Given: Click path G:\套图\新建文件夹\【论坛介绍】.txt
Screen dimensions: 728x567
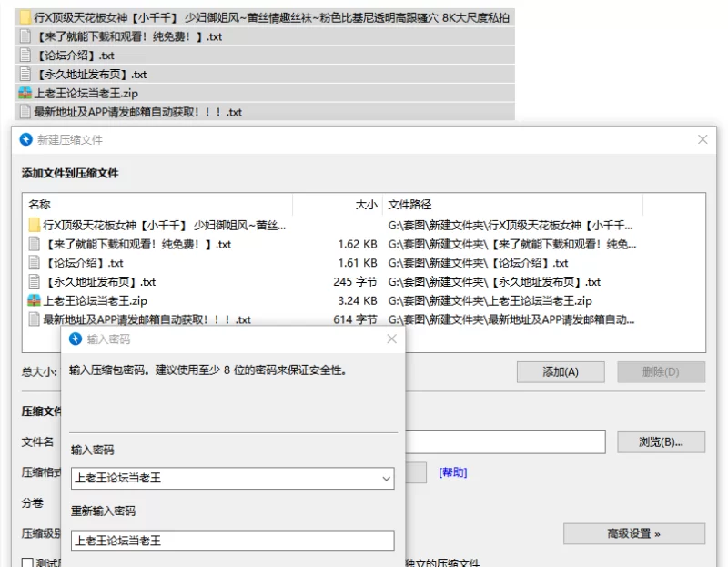Looking at the screenshot, I should coord(479,263).
